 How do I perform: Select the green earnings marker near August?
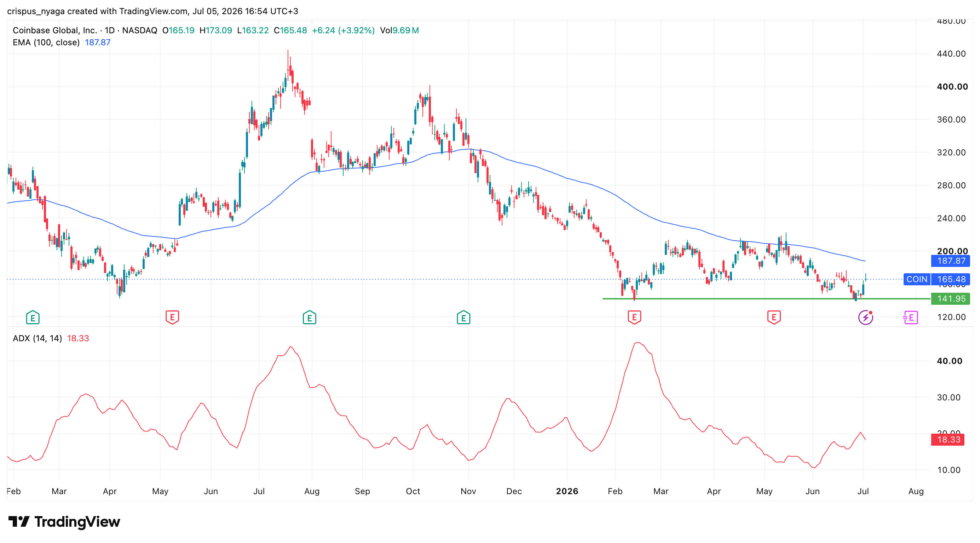[309, 318]
